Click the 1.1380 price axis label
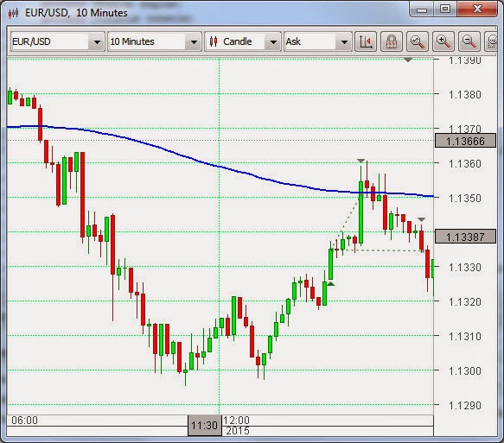Viewport: 504px width, 443px height. [x=465, y=95]
